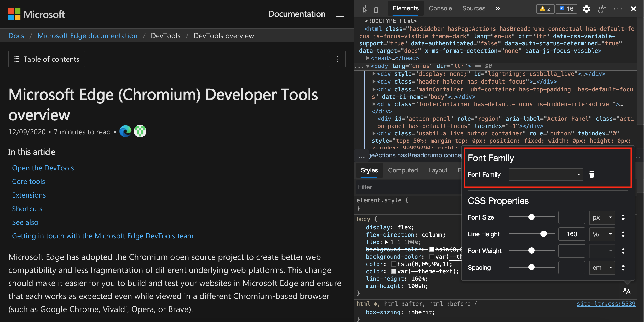Select the Layout panel tab
644x322 pixels.
pos(438,170)
